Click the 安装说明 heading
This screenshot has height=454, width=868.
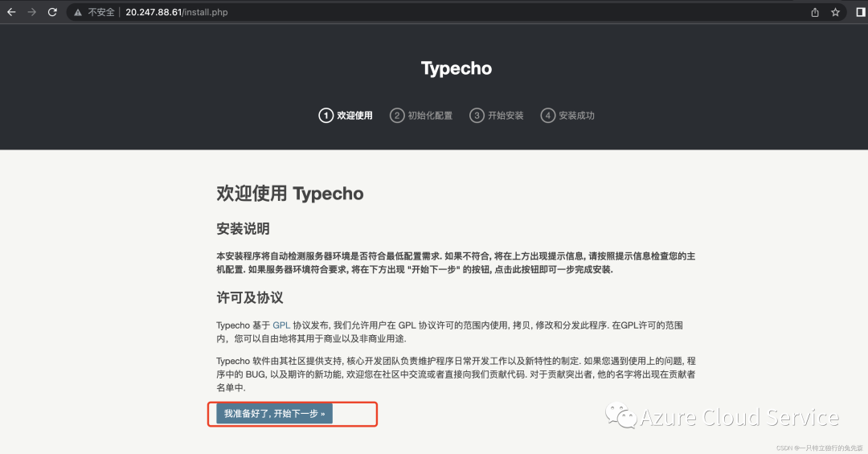(243, 229)
